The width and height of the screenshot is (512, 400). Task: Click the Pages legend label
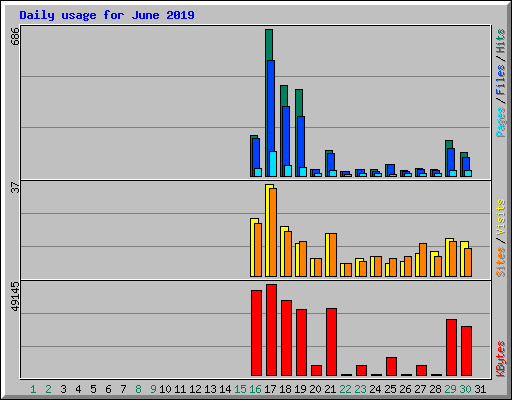point(500,122)
